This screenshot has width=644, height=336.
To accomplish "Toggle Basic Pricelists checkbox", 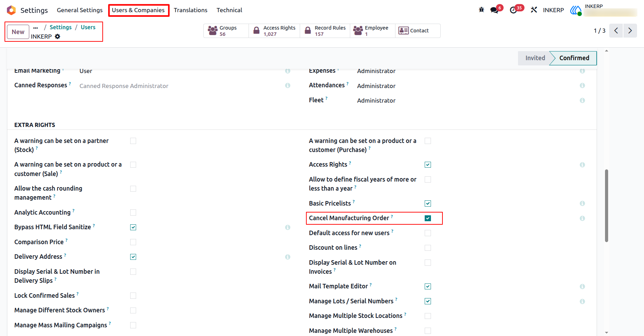I will pyautogui.click(x=428, y=203).
